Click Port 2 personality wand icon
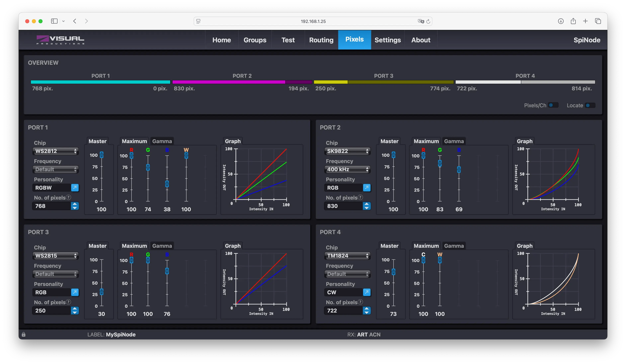This screenshot has width=626, height=364. tap(367, 188)
